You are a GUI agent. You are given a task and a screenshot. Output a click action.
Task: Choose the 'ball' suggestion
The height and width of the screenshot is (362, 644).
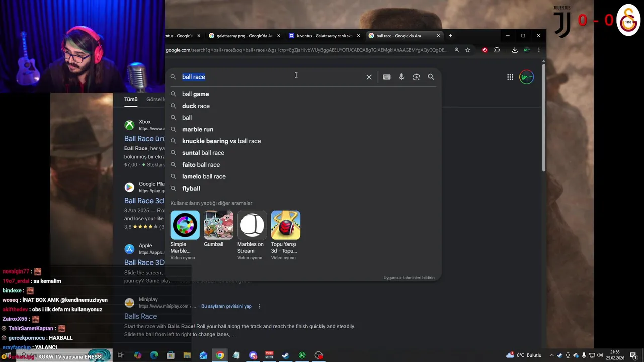(x=187, y=118)
